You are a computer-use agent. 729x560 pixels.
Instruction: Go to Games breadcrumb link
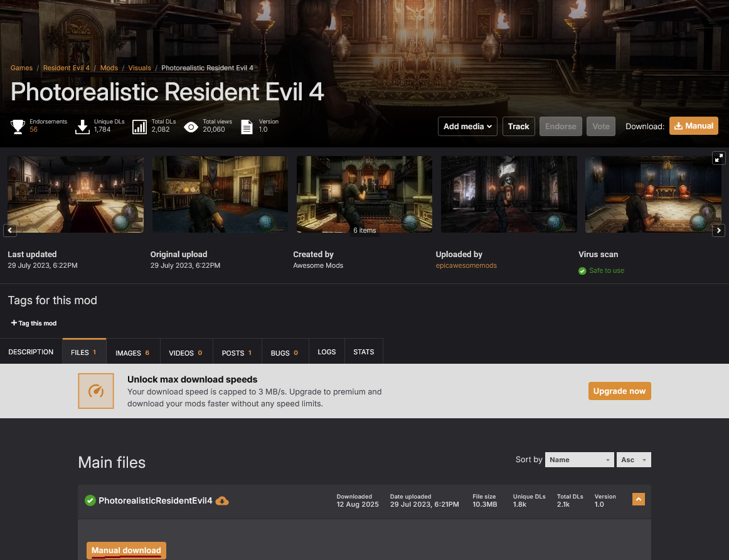point(21,68)
